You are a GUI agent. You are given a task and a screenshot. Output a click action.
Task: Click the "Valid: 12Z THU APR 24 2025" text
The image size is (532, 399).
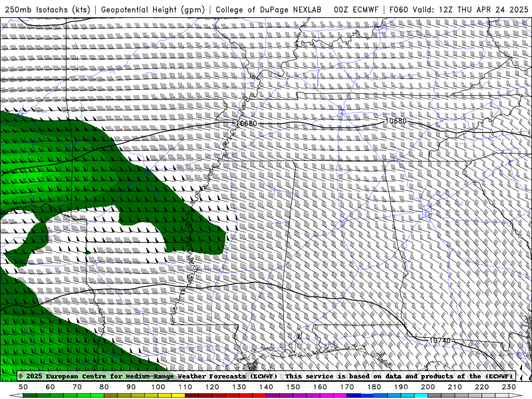(x=471, y=9)
